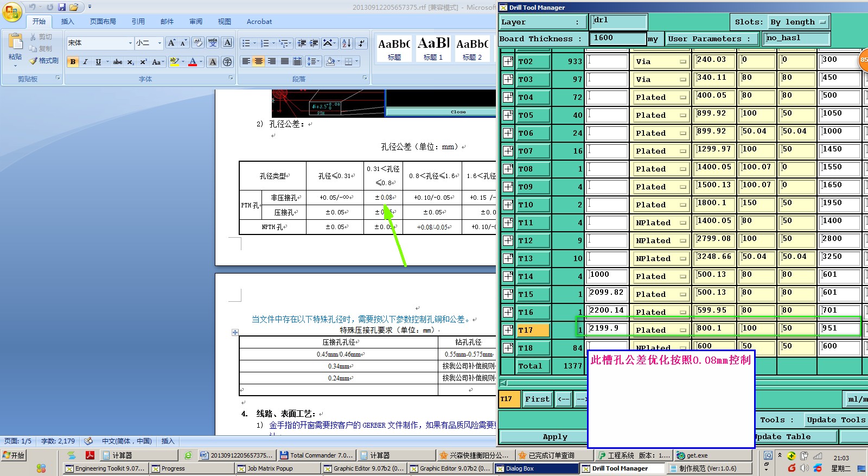Click the Clear Formatting eraser icon

pos(197,43)
